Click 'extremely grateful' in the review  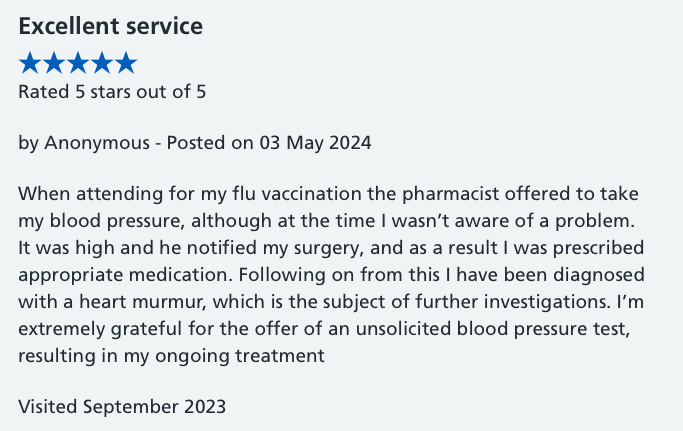[100, 329]
